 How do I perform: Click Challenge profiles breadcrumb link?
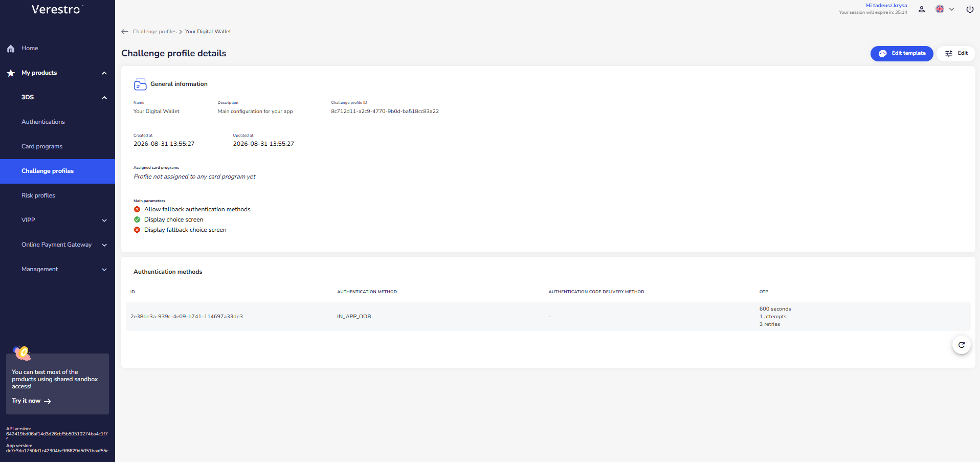pyautogui.click(x=154, y=32)
